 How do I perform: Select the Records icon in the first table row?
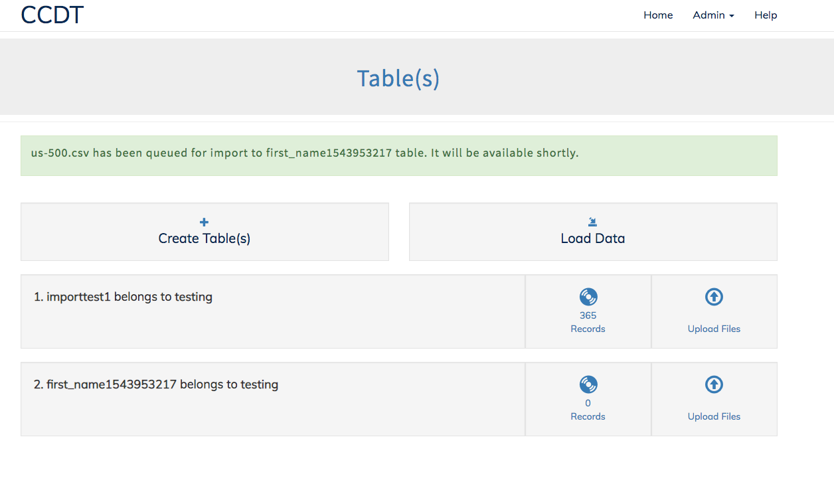tap(588, 297)
